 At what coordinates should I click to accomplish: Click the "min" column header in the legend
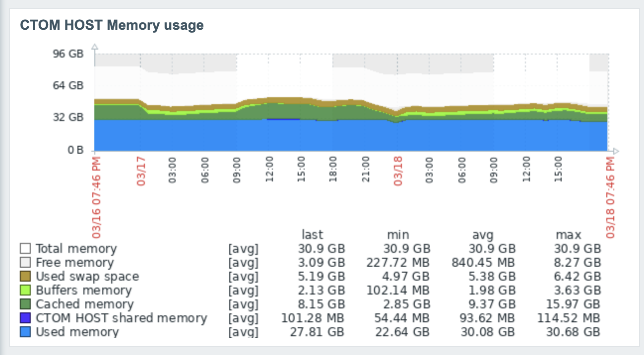click(x=398, y=235)
